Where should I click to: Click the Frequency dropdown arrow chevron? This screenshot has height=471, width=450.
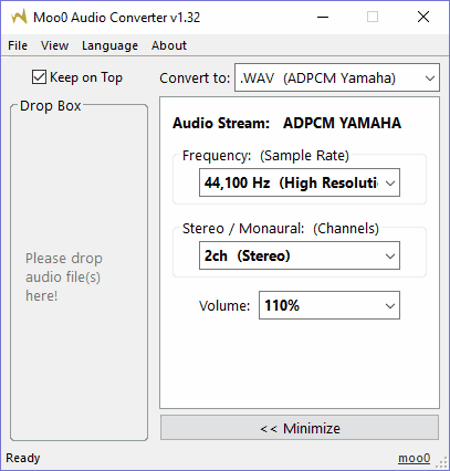390,183
